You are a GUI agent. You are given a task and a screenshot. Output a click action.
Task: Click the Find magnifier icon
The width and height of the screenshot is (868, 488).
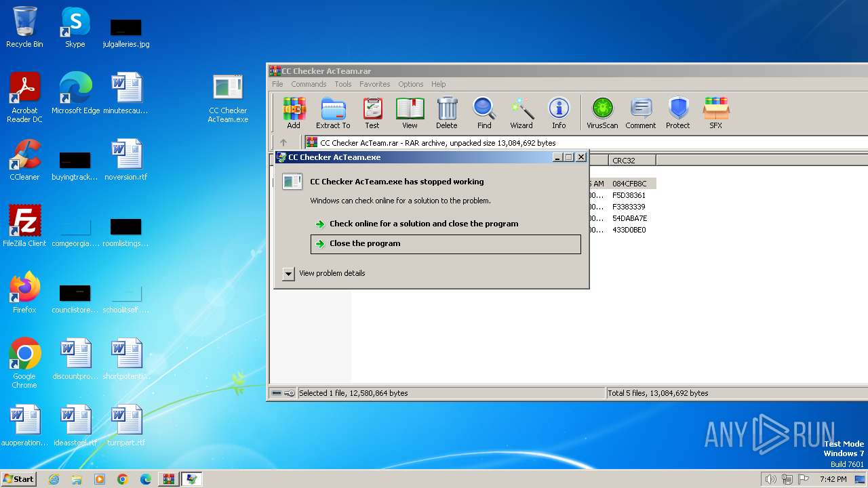click(x=484, y=113)
